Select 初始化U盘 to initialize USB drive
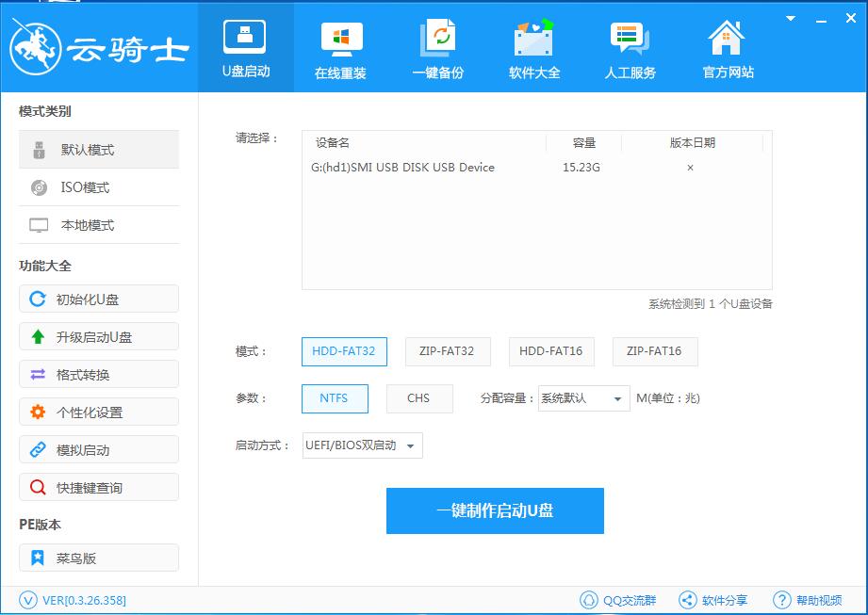This screenshot has width=868, height=615. tap(98, 299)
